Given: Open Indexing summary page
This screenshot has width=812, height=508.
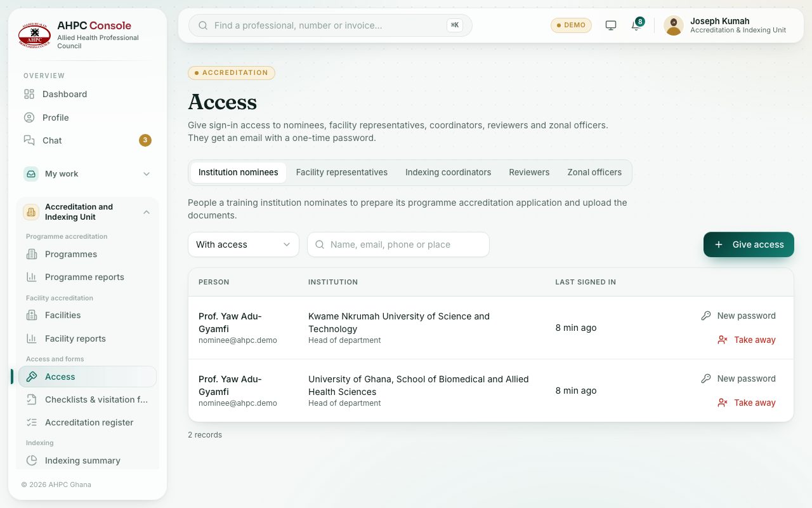Looking at the screenshot, I should tap(88, 460).
